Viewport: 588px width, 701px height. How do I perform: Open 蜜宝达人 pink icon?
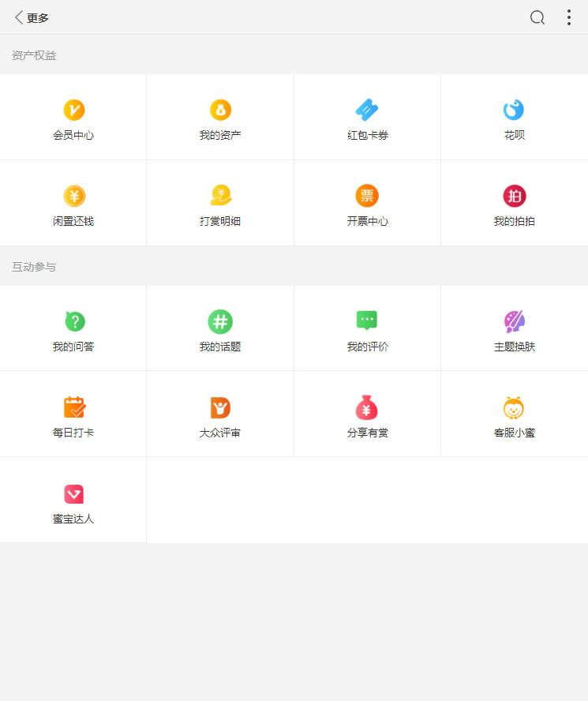[73, 494]
